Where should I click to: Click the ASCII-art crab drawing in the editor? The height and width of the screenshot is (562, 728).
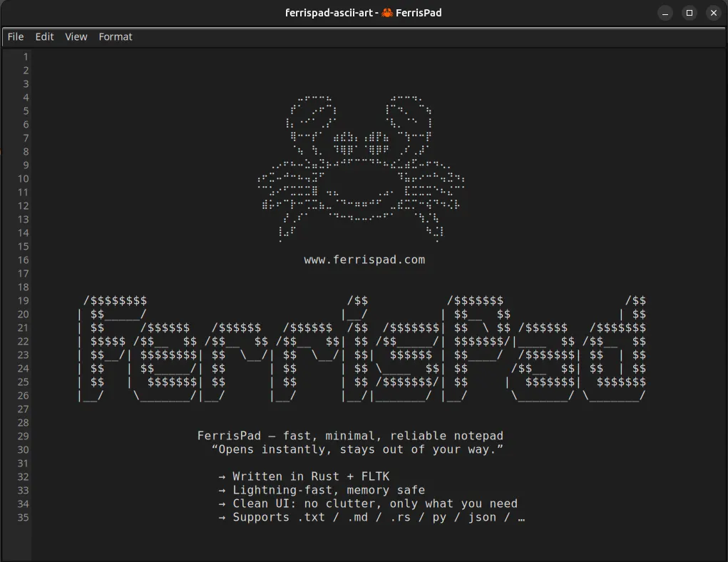pos(362,170)
